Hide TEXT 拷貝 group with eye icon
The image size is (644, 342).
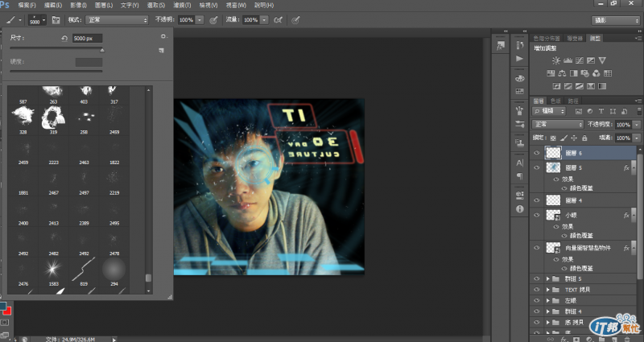coord(536,290)
